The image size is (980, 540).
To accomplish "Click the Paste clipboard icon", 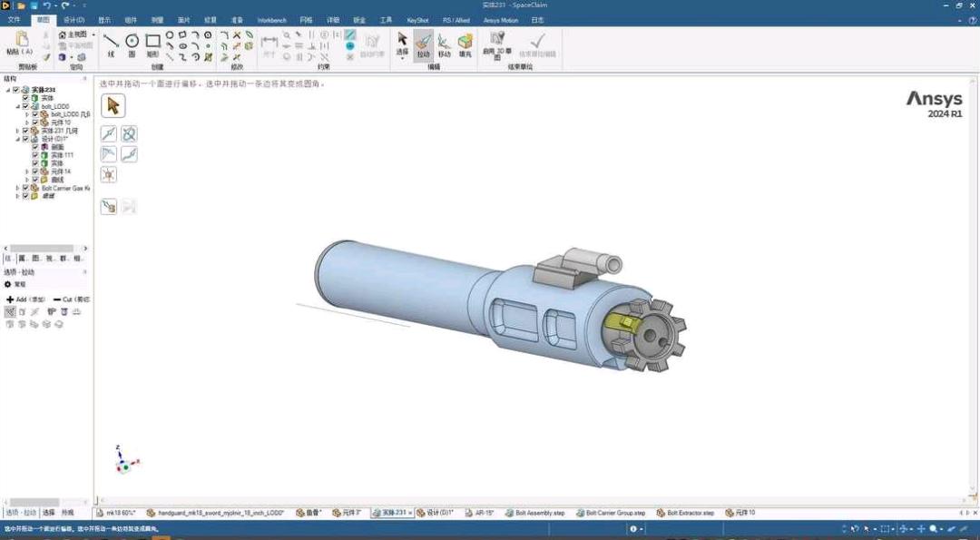I will [x=22, y=41].
